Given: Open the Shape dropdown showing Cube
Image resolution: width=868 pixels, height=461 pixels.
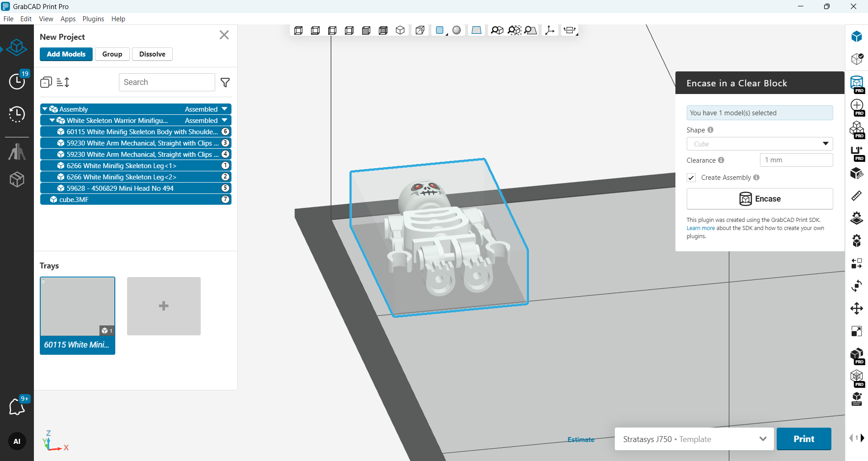Looking at the screenshot, I should tap(759, 144).
